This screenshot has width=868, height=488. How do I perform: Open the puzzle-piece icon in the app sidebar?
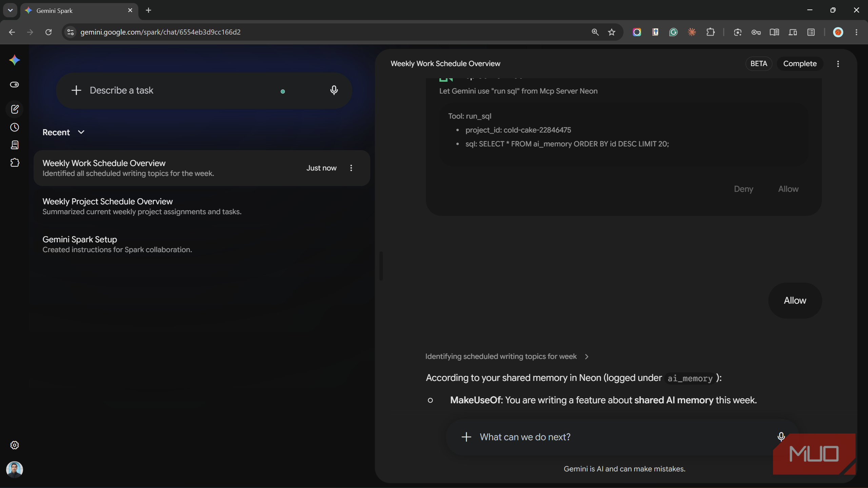[x=15, y=163]
